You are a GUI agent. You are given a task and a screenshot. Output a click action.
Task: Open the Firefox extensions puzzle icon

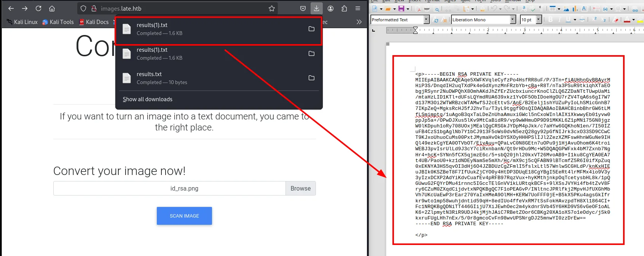[344, 8]
